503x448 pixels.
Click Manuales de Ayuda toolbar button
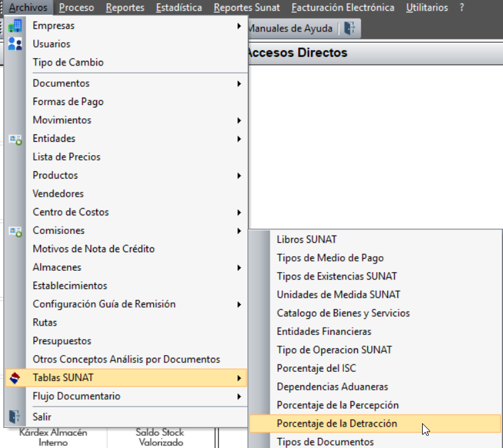tap(290, 29)
